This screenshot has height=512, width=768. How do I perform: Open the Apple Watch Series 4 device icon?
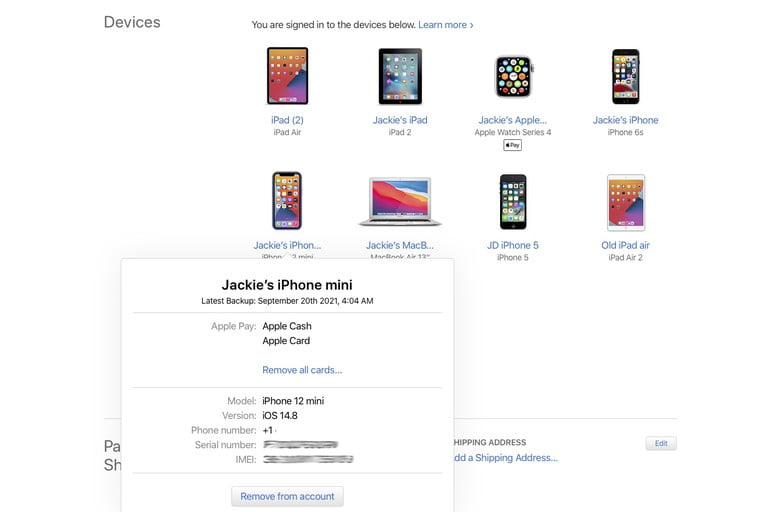513,76
